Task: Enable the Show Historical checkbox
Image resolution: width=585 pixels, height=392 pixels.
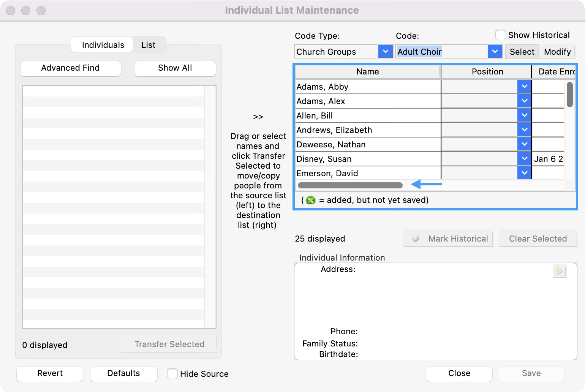Action: tap(501, 35)
